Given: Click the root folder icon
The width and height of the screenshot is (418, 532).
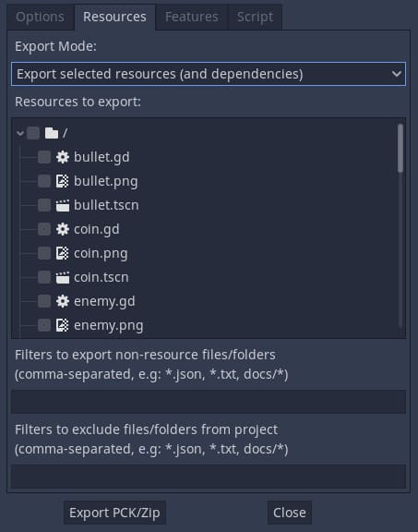Looking at the screenshot, I should (52, 133).
